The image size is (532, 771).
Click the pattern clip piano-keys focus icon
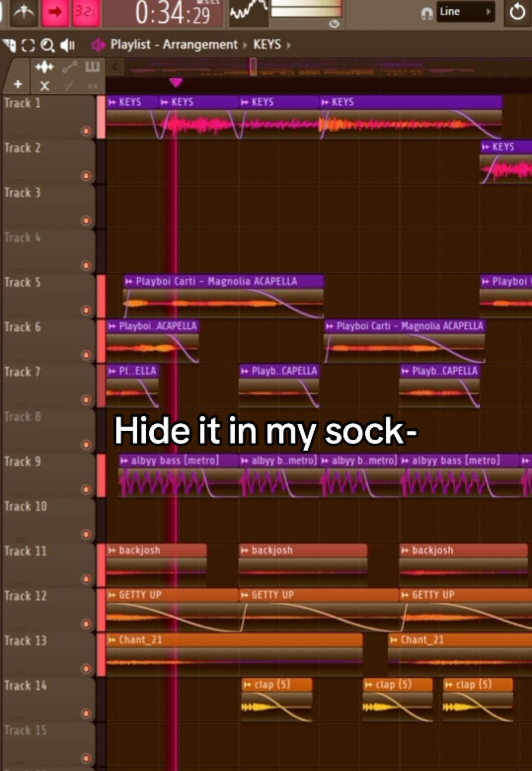[92, 67]
